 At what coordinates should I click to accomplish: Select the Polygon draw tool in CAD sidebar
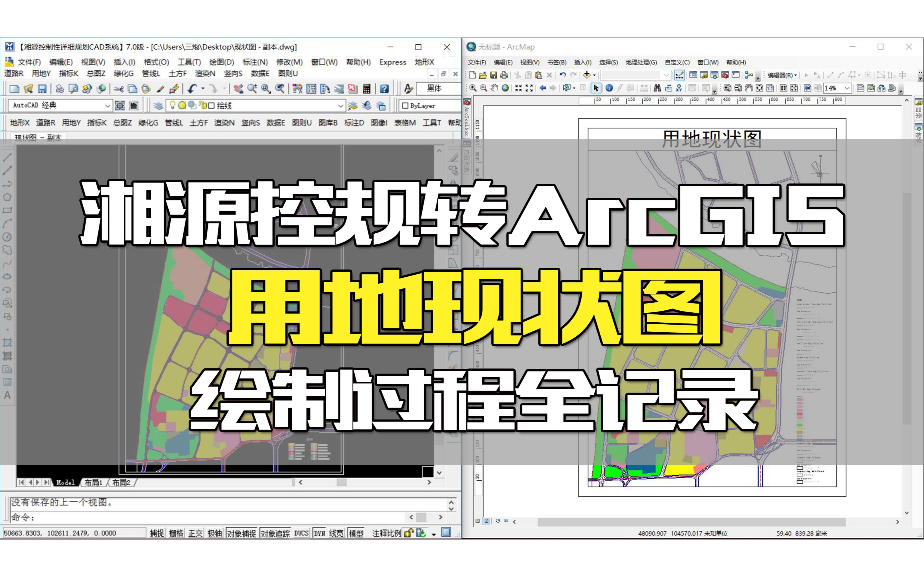click(x=7, y=197)
